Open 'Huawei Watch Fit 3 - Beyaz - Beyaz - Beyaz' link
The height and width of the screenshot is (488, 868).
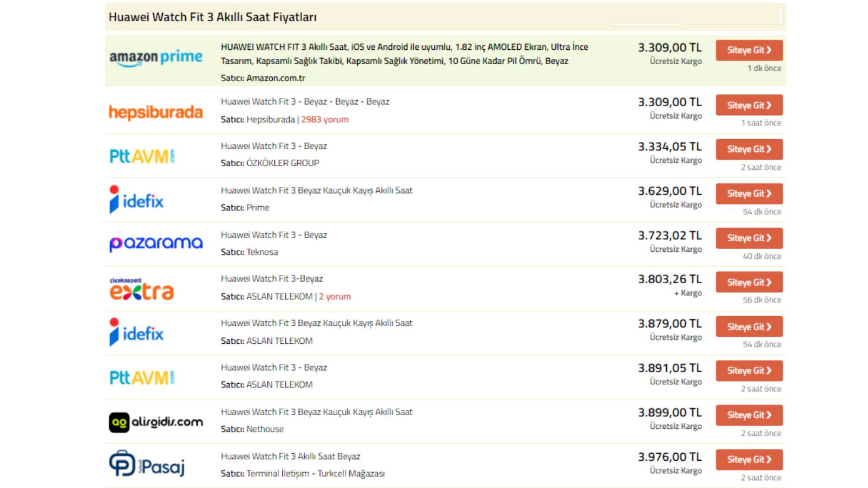pyautogui.click(x=305, y=102)
